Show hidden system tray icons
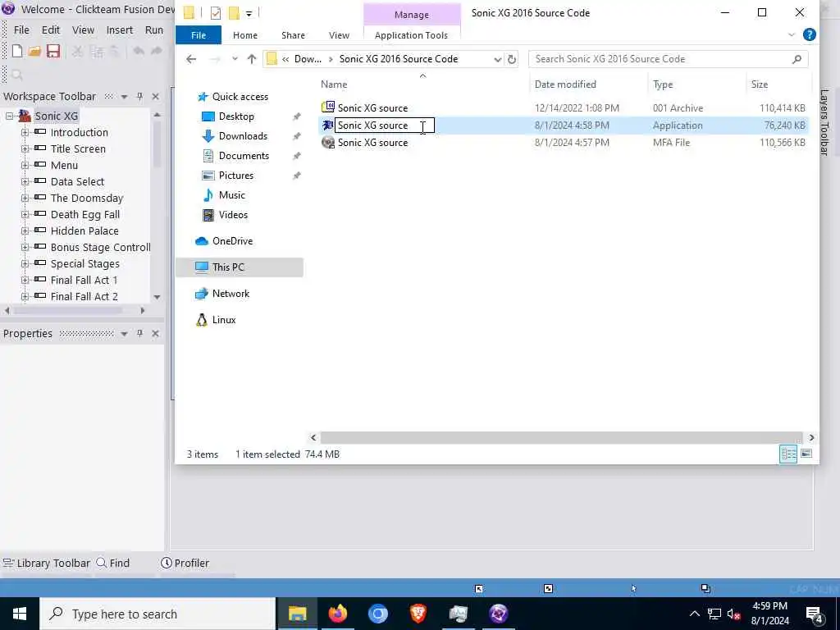Screen dimensions: 840x630 tap(694, 614)
